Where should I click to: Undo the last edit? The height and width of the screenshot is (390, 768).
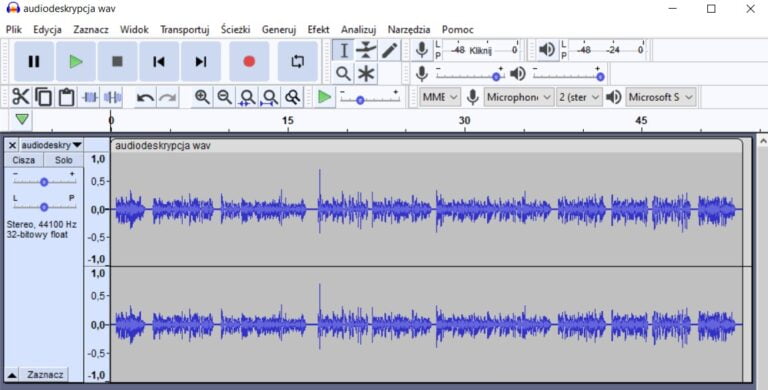pos(145,97)
